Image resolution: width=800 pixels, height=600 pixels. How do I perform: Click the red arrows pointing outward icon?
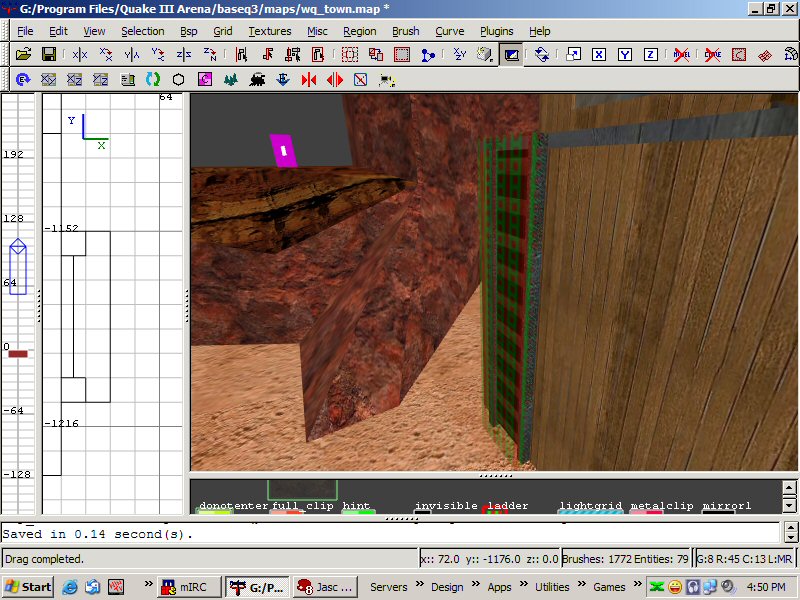[x=335, y=80]
